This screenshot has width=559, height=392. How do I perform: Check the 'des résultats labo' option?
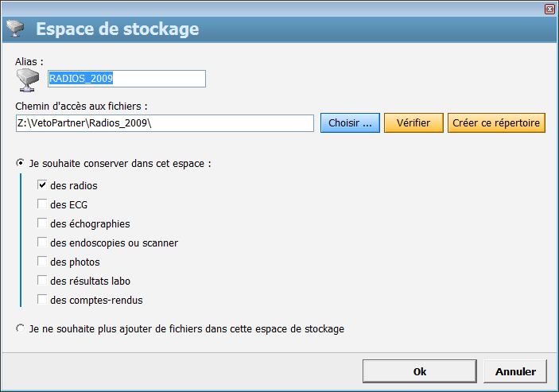point(42,281)
